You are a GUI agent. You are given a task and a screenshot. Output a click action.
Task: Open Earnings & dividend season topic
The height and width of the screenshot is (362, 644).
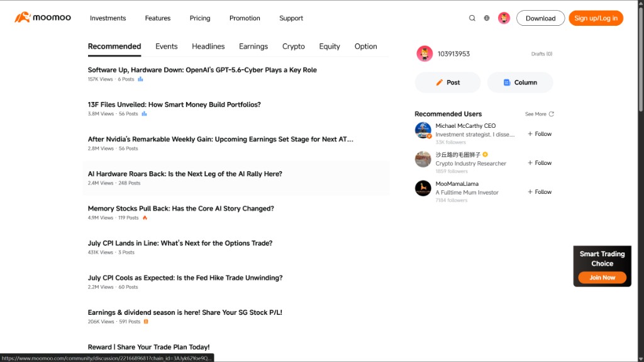click(x=185, y=312)
